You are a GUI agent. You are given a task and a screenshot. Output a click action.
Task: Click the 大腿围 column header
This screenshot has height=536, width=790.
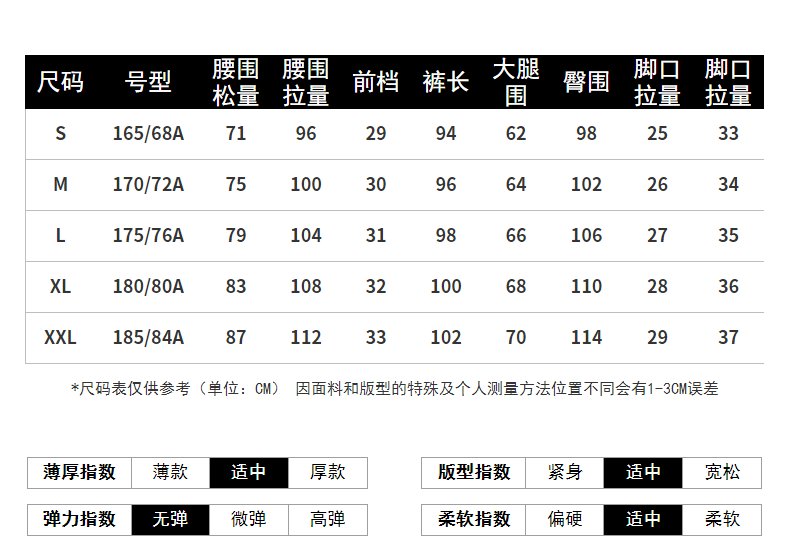tap(516, 82)
